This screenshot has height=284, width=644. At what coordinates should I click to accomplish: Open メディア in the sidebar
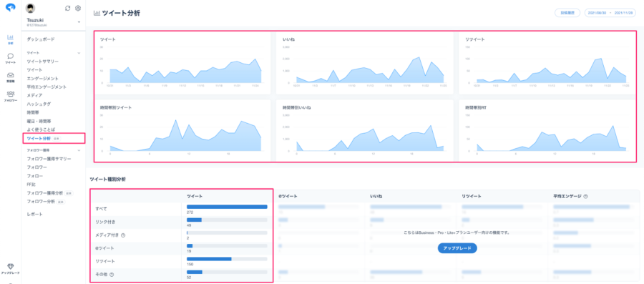(34, 96)
